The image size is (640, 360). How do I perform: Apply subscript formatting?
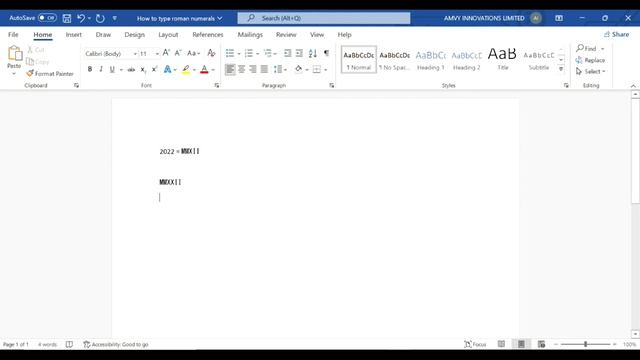click(x=143, y=70)
